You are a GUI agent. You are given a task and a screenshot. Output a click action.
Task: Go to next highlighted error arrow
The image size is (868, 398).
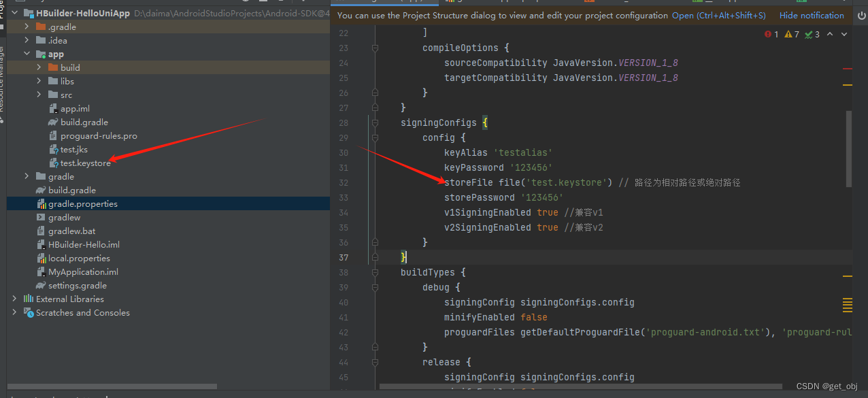pyautogui.click(x=844, y=34)
